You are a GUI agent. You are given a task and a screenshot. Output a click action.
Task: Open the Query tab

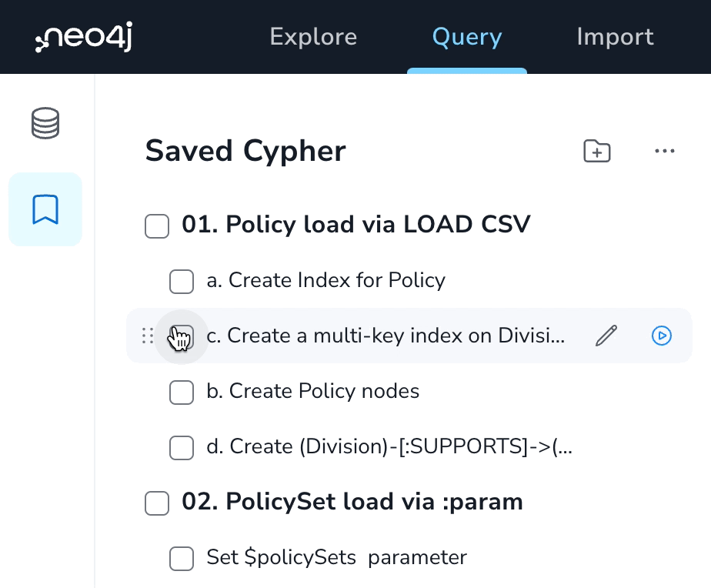point(467,36)
